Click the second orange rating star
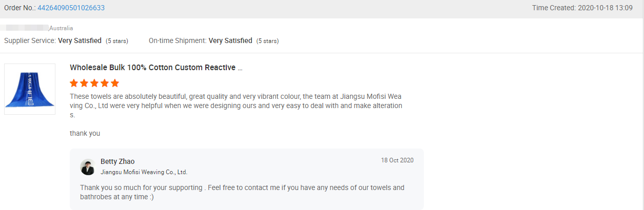 pyautogui.click(x=84, y=83)
